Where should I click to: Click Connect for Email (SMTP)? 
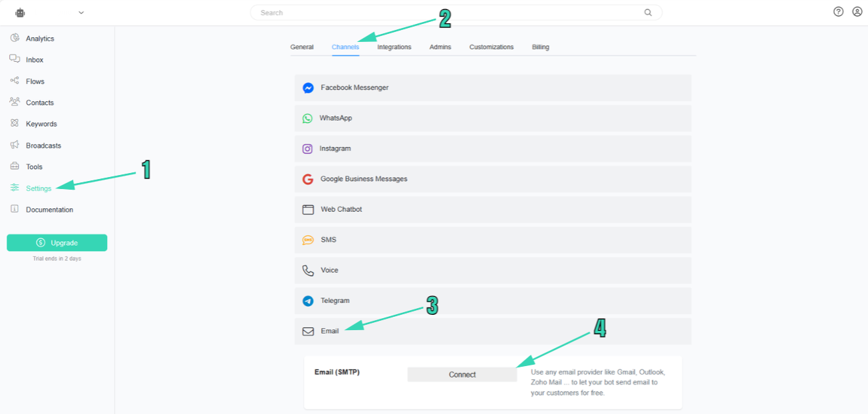462,375
